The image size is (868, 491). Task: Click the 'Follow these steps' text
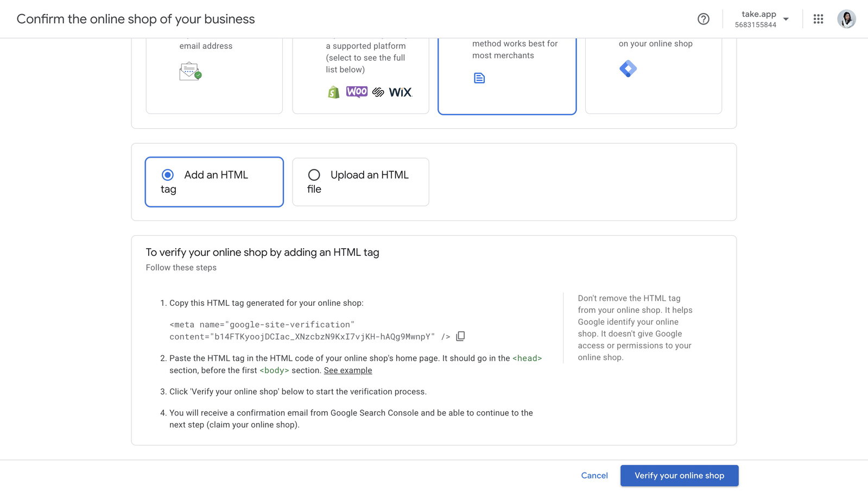click(x=181, y=268)
